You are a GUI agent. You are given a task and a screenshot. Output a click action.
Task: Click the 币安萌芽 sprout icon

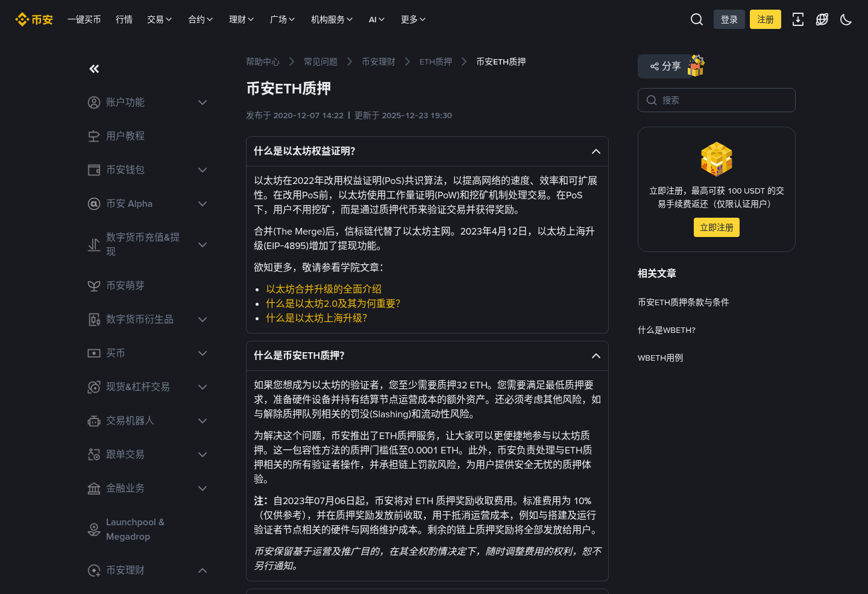[94, 286]
